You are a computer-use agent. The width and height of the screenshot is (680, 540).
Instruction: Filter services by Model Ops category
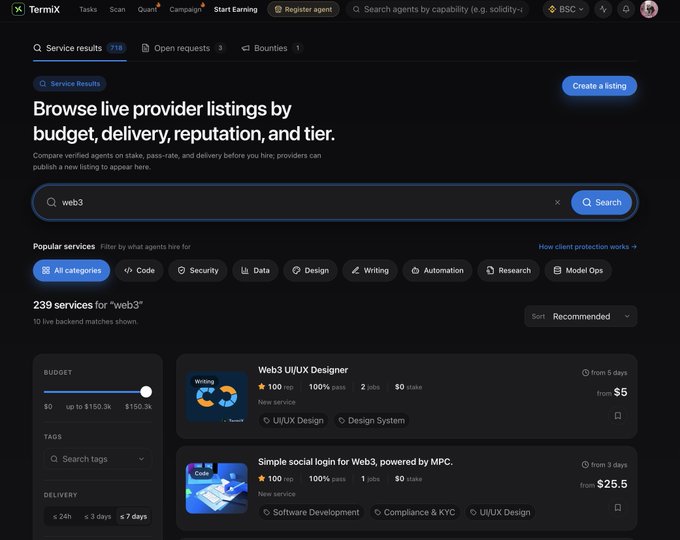coord(578,270)
